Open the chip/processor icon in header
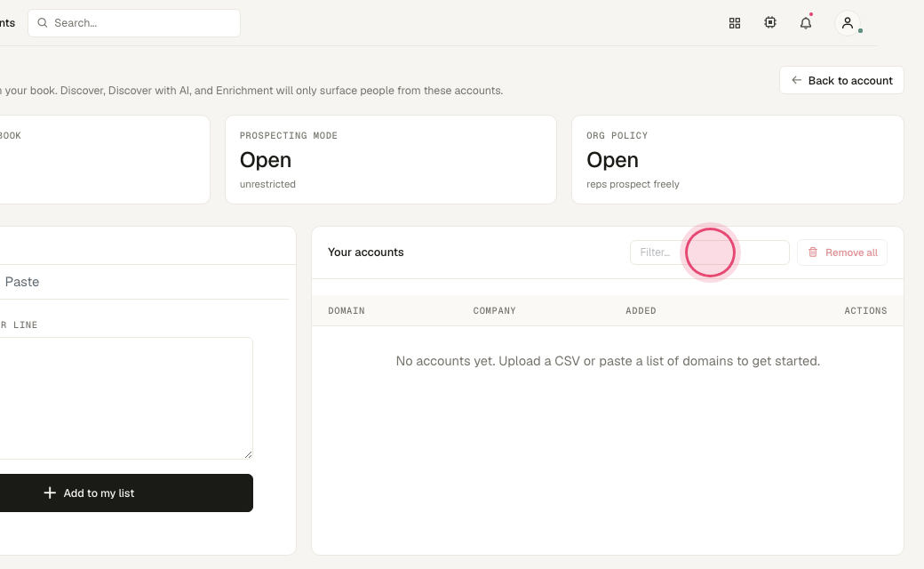This screenshot has width=924, height=569. point(770,22)
